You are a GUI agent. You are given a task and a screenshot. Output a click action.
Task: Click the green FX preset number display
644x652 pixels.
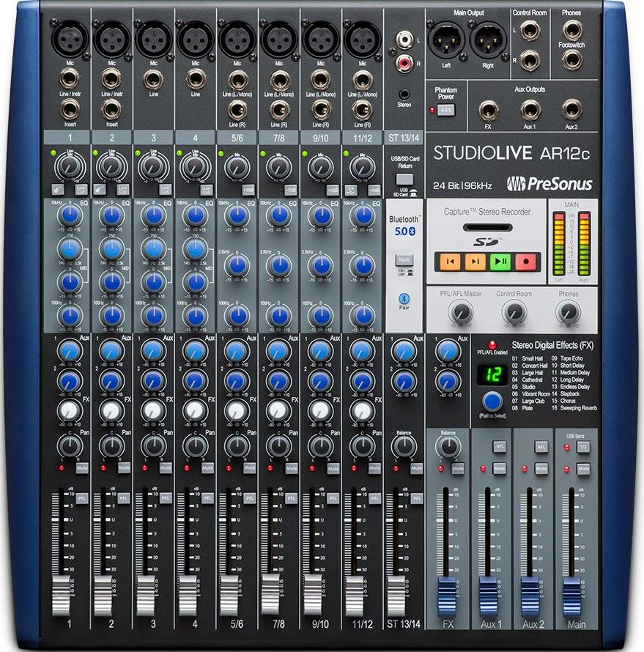click(x=492, y=374)
